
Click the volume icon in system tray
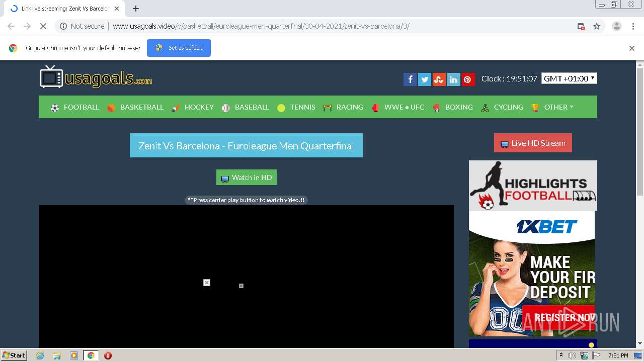coord(572,355)
